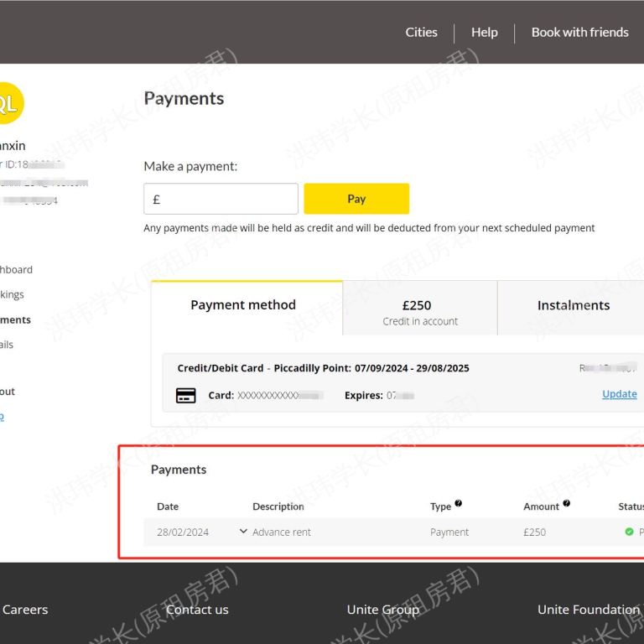The height and width of the screenshot is (644, 644).
Task: Select the Payment method tab
Action: (x=247, y=308)
